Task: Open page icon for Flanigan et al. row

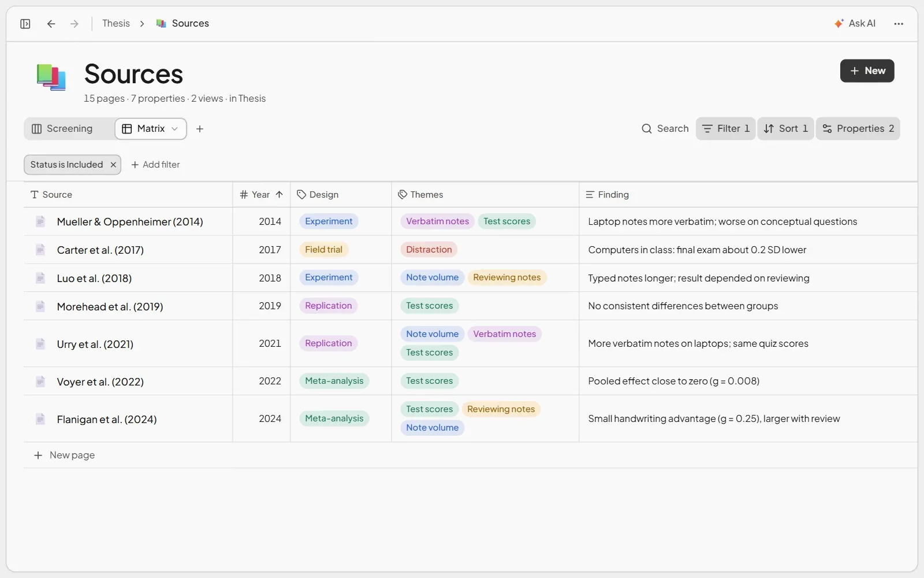Action: coord(40,419)
